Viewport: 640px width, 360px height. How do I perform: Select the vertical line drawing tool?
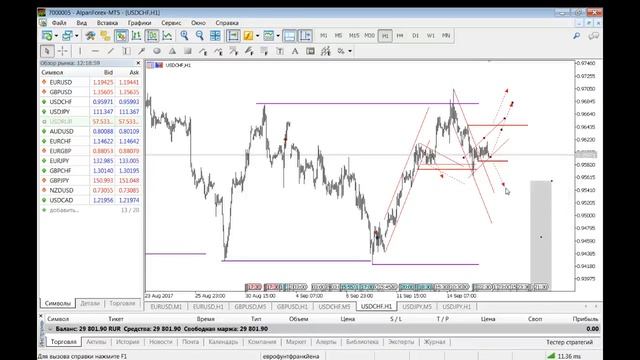(x=80, y=51)
